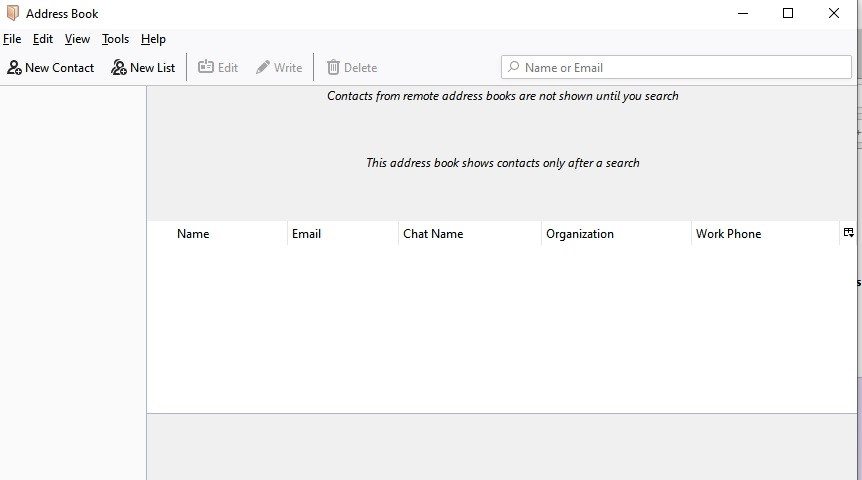The width and height of the screenshot is (862, 480).
Task: Click the Edit contact card toolbar button
Action: tap(218, 68)
